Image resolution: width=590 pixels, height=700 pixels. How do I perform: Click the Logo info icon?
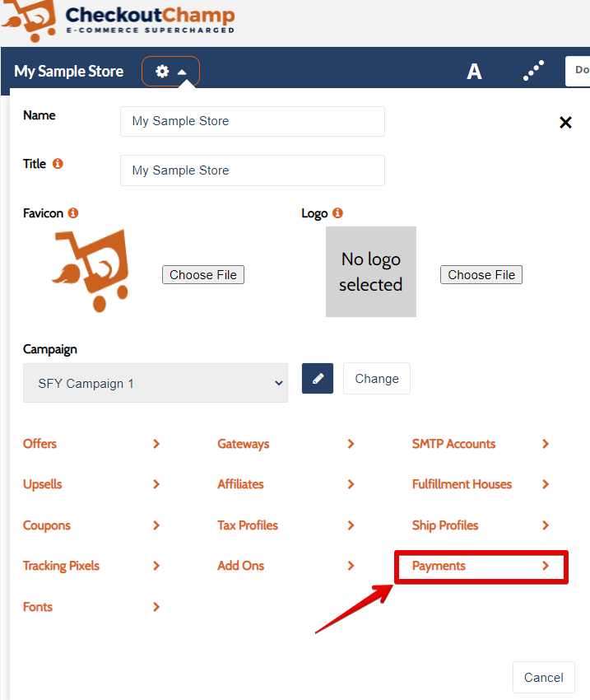coord(337,213)
